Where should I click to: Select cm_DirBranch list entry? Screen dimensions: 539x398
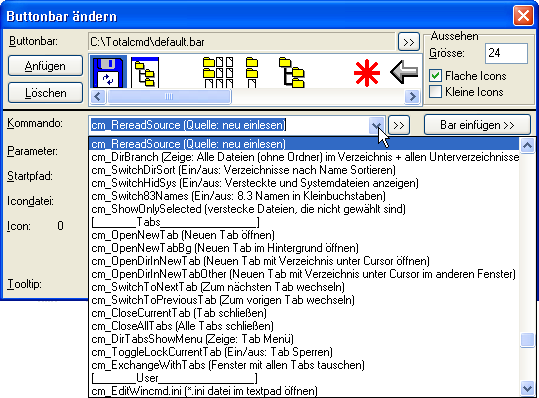[304, 157]
